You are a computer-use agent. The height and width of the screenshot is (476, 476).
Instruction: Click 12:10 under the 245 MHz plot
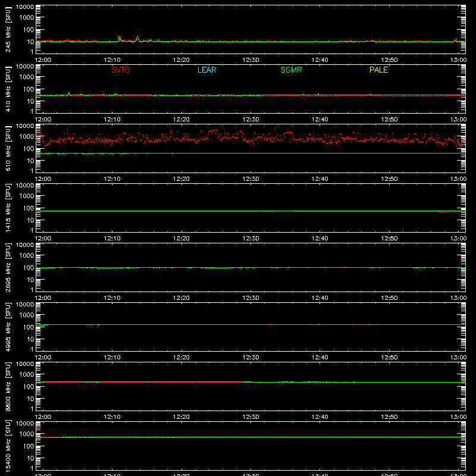pyautogui.click(x=112, y=60)
